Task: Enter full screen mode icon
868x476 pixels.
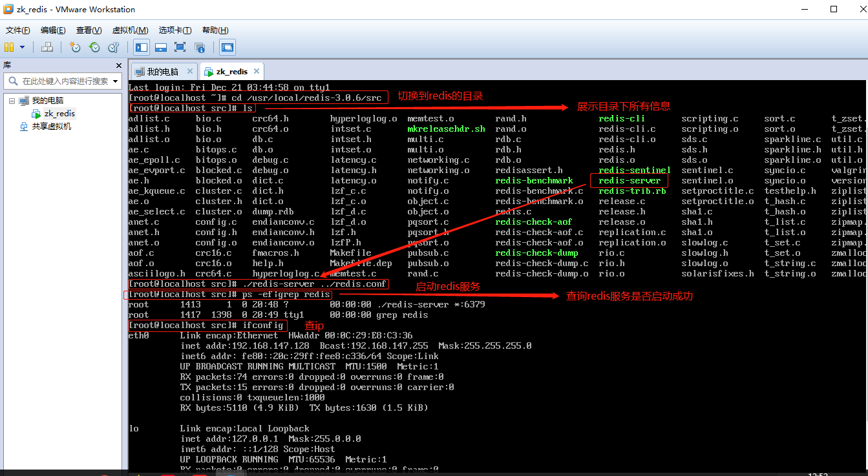Action: pyautogui.click(x=180, y=47)
